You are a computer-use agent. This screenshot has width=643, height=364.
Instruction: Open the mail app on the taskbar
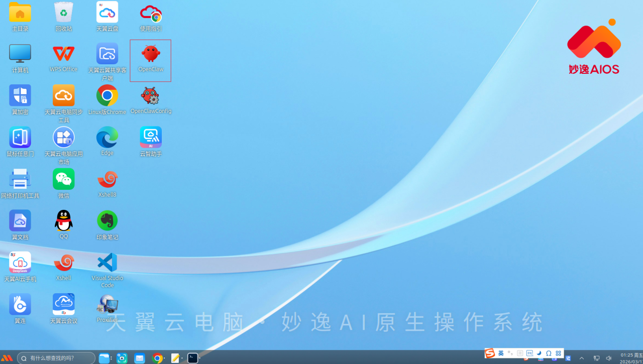tap(140, 358)
